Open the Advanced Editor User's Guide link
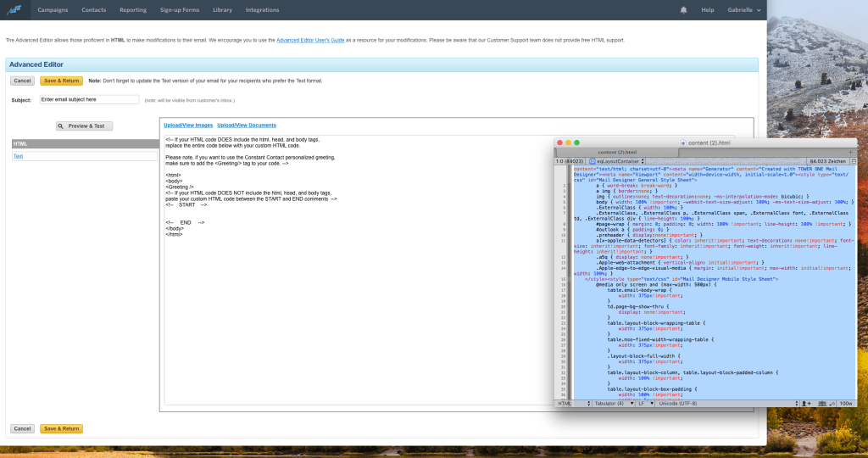 tap(310, 41)
